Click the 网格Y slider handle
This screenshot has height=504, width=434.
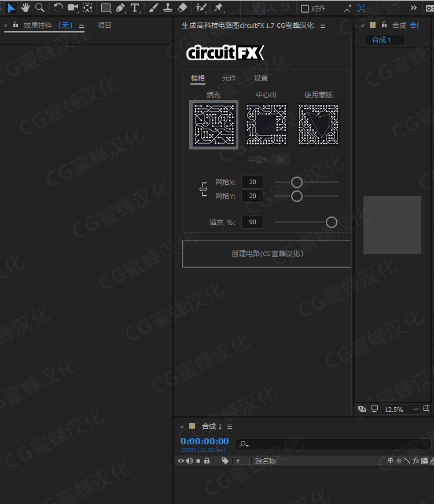tap(297, 196)
